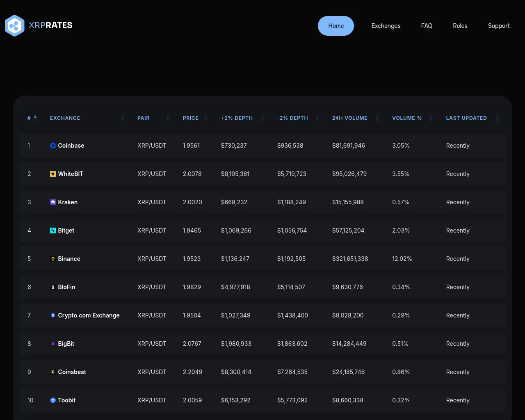The width and height of the screenshot is (525, 420).
Task: Toggle rank number column sort order
Action: [x=35, y=118]
